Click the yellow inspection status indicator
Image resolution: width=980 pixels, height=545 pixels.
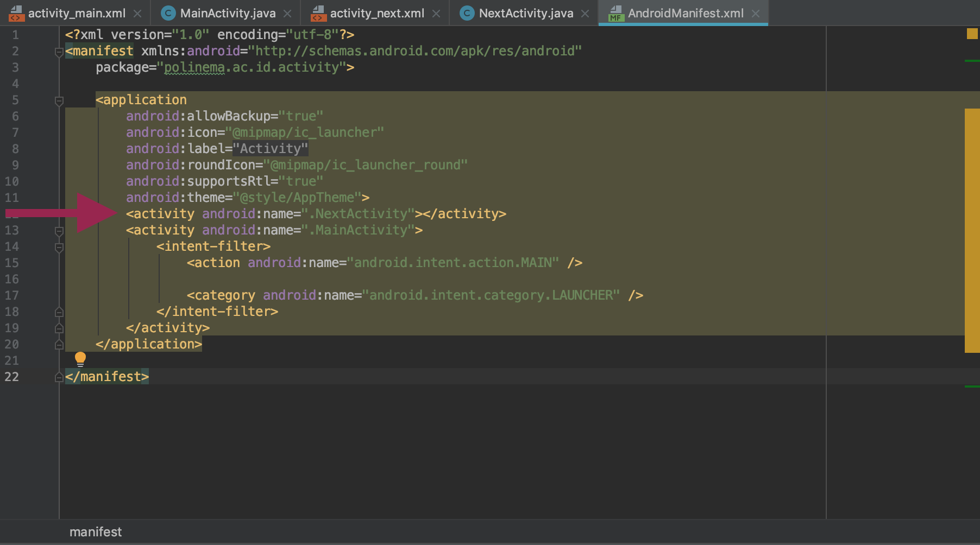click(x=972, y=34)
